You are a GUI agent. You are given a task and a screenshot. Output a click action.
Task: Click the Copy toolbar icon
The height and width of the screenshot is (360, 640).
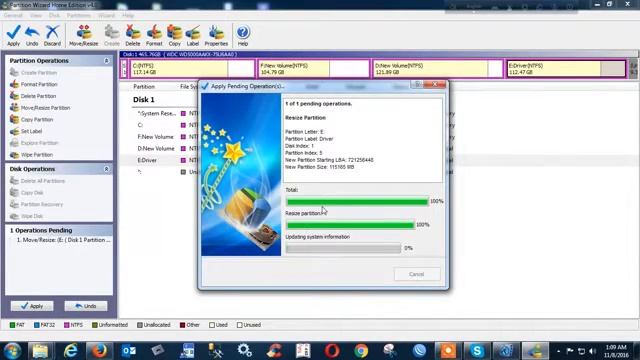[x=174, y=35]
